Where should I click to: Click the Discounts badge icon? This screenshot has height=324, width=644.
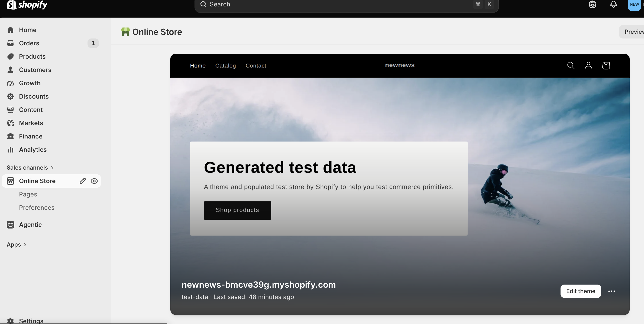pos(10,96)
